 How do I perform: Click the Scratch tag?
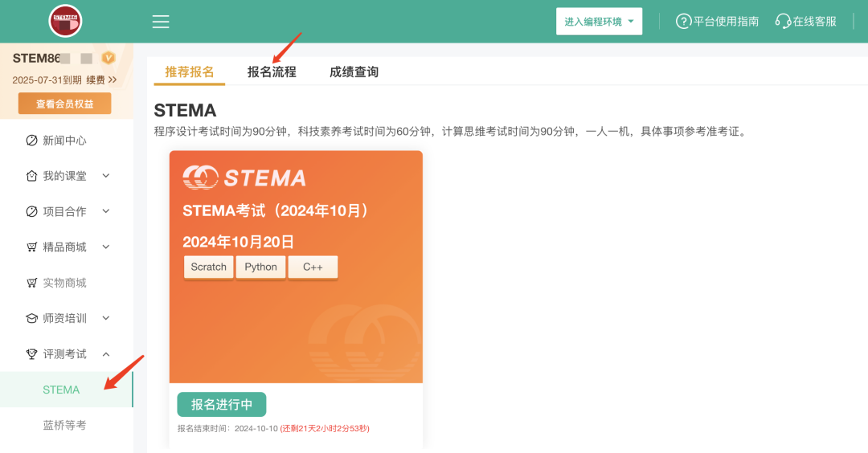tap(209, 267)
